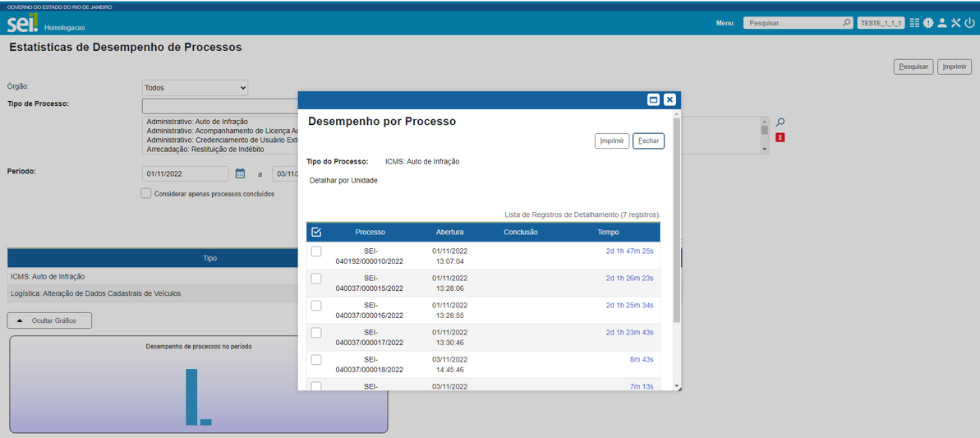980x438 pixels.
Task: Enable Considerar apenas processos concluídos
Action: coord(146,194)
